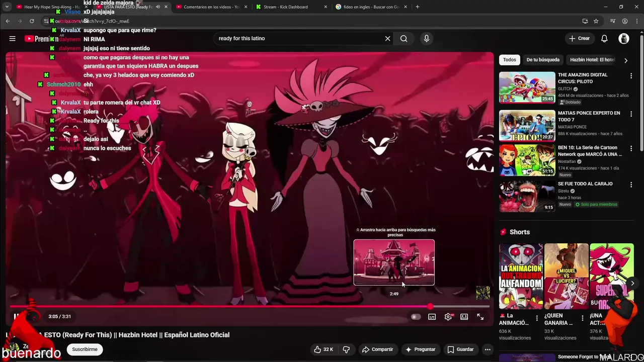This screenshot has height=362, width=644.
Task: Open options for the La ANIMACIÓ... Short
Action: (x=537, y=318)
